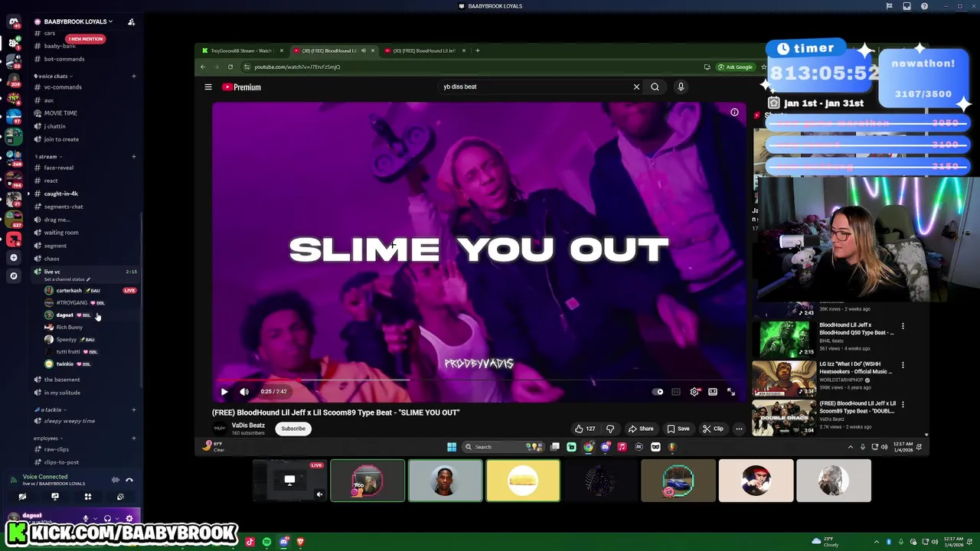
Task: Collapse the stream category
Action: pos(48,157)
